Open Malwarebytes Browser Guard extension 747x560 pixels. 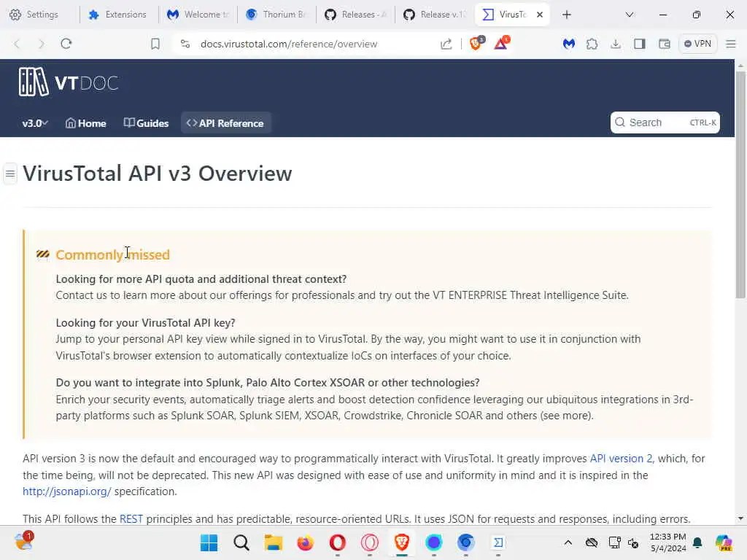[x=569, y=44]
